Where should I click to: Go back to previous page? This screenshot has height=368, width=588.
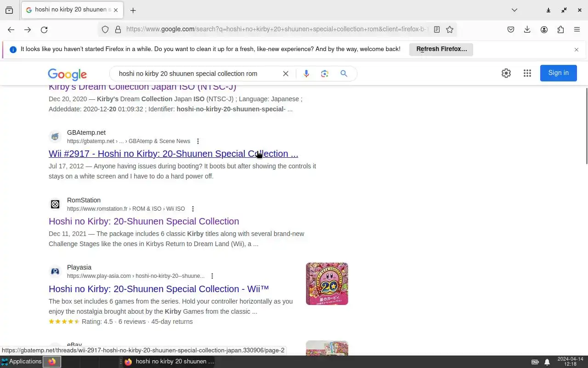pos(11,29)
